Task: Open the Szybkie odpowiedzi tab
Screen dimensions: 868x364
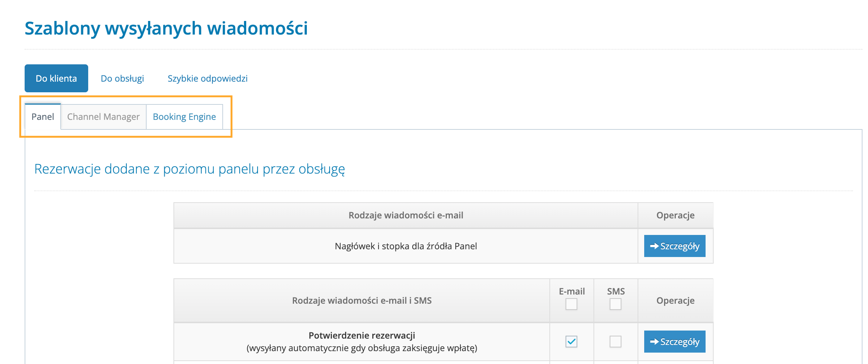Action: coord(208,78)
